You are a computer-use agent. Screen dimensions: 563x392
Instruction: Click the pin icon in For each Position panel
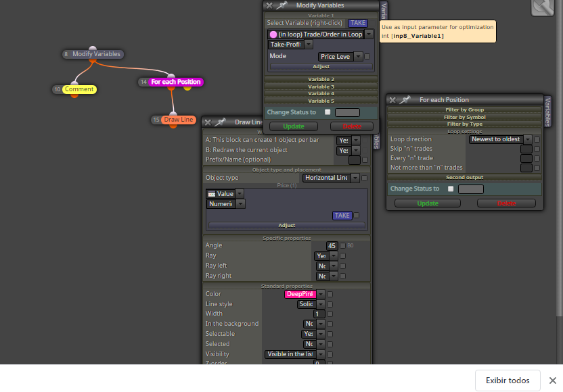(405, 100)
